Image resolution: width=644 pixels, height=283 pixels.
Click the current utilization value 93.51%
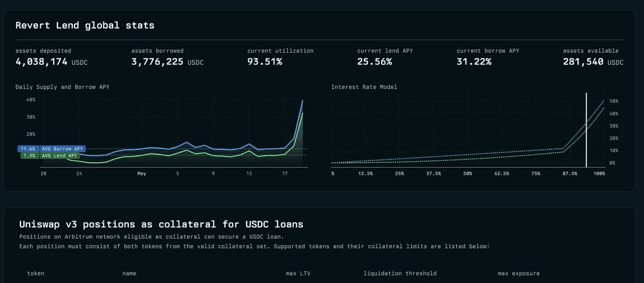click(x=265, y=62)
